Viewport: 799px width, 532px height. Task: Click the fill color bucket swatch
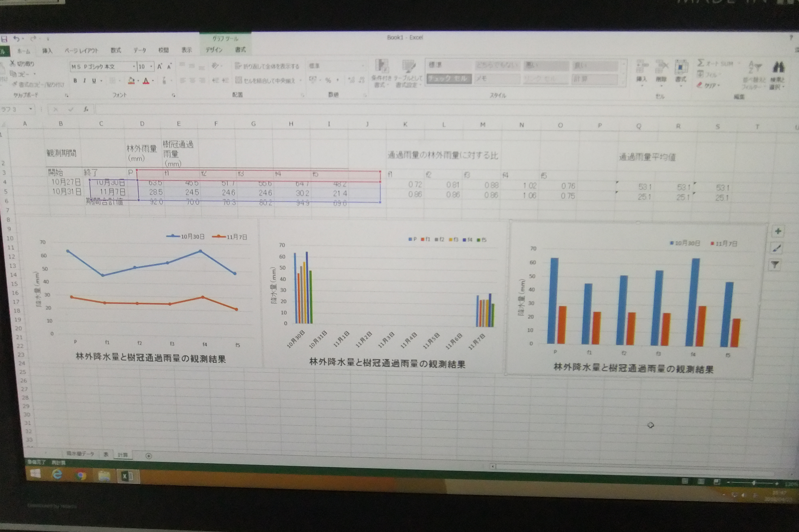(x=131, y=80)
